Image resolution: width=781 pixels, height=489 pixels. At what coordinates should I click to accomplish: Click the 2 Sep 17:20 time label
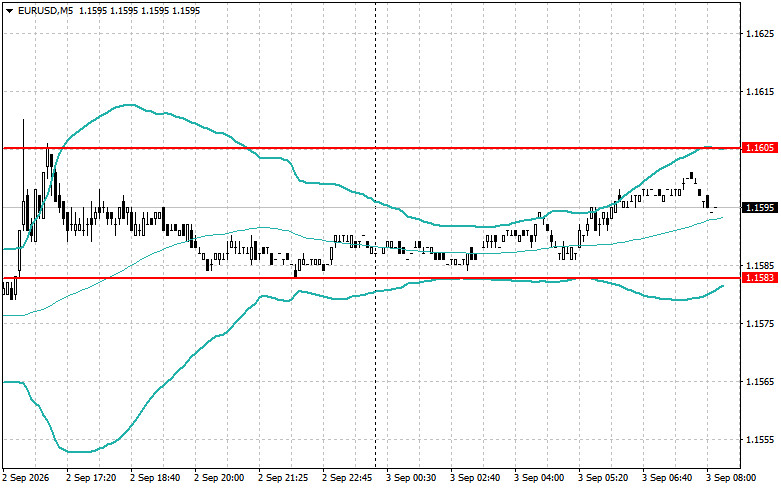91,478
